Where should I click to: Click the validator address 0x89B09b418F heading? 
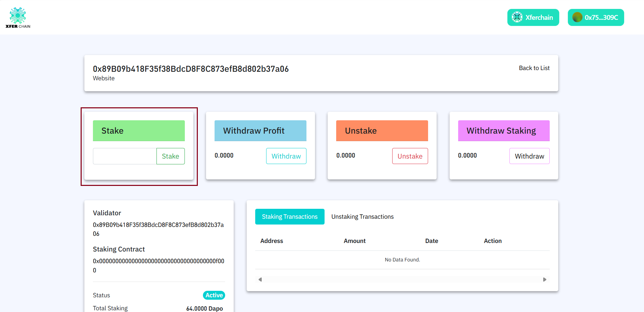[191, 69]
